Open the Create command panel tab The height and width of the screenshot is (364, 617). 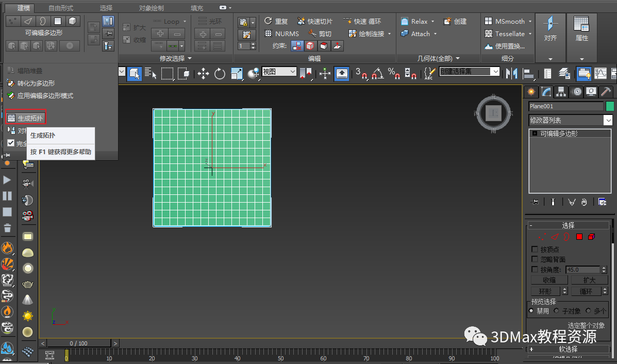pos(531,92)
